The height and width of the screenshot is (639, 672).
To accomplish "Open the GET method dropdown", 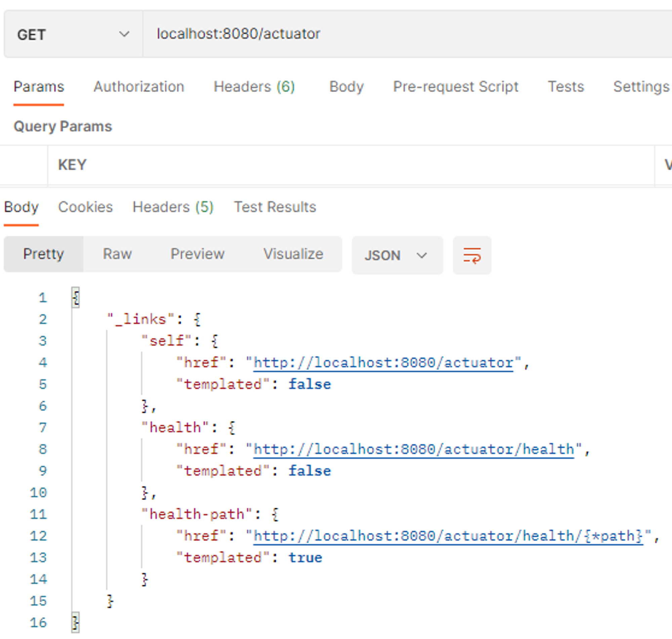I will point(73,34).
